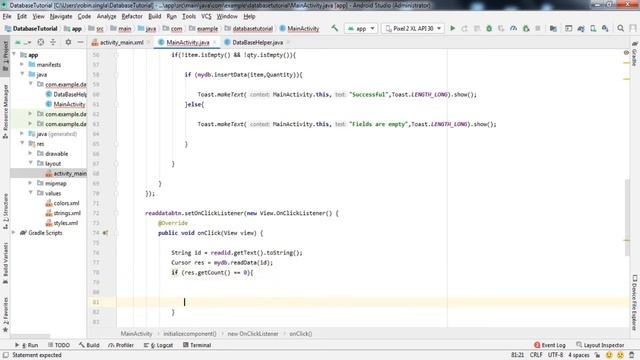This screenshot has width=640, height=360.
Task: Expand the java (generated) folder
Action: 22,133
